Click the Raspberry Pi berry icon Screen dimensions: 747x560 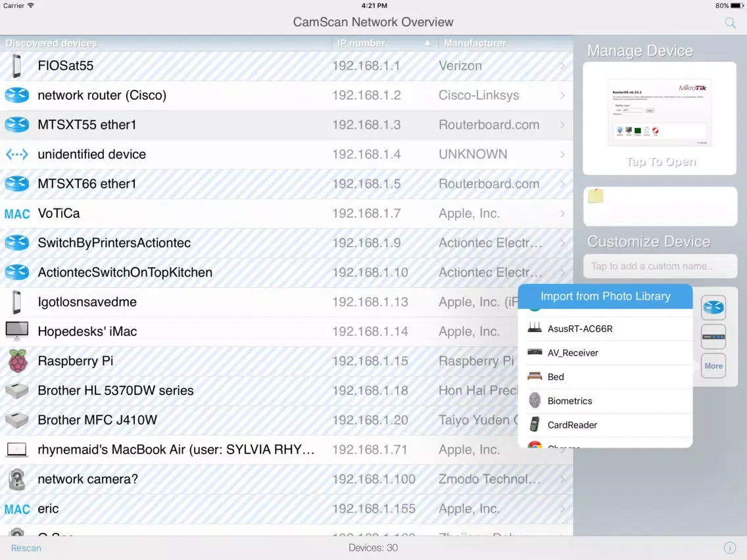coord(18,361)
